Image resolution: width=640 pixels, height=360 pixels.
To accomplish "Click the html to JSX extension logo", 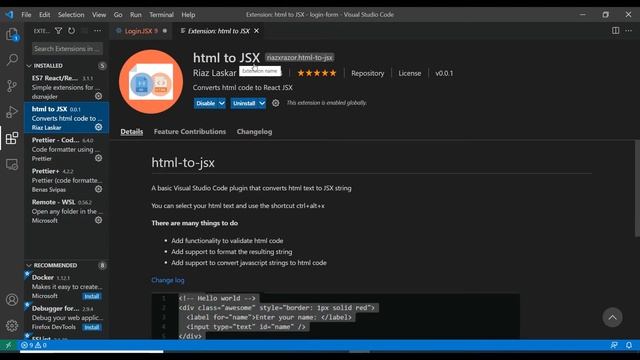I will [x=151, y=82].
